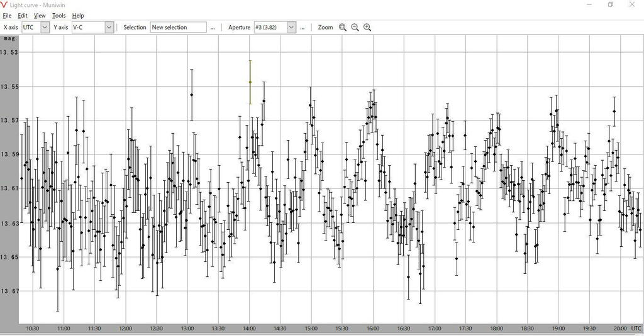Click the zoom in magnifier icon
The image size is (644, 336).
click(367, 28)
